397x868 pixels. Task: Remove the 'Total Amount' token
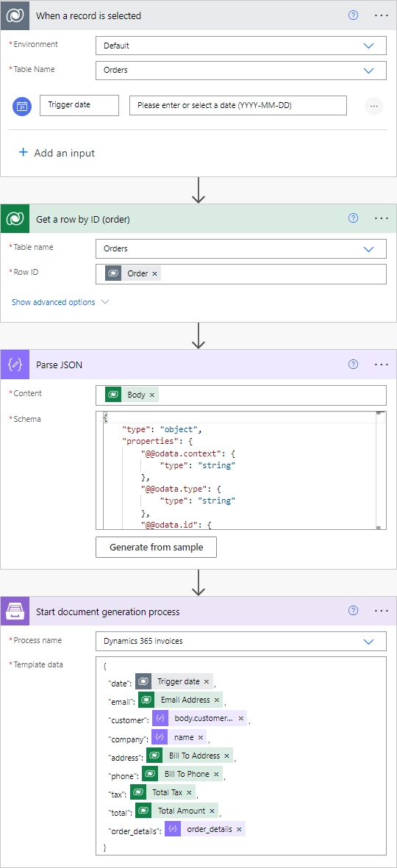(212, 811)
